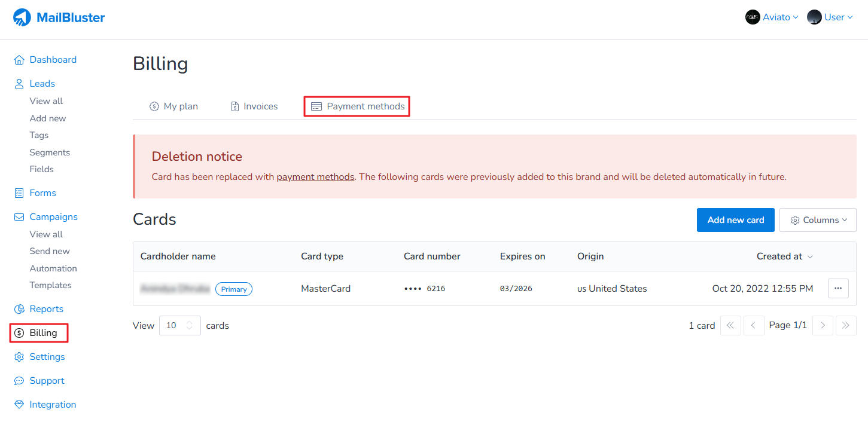Click the Campaigns envelope icon
The height and width of the screenshot is (431, 868).
pos(19,217)
